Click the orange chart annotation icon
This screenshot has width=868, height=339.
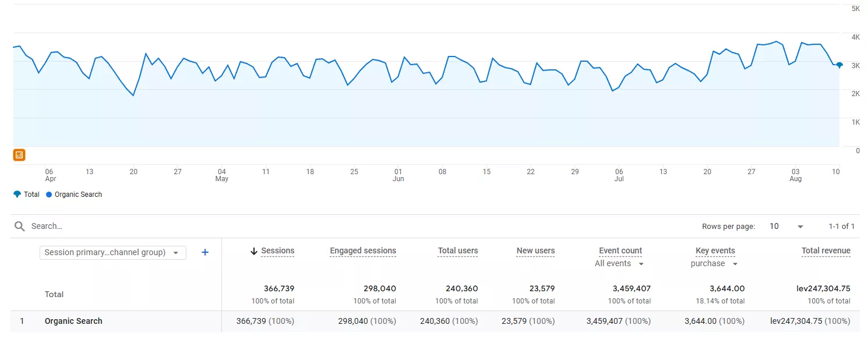pyautogui.click(x=19, y=155)
